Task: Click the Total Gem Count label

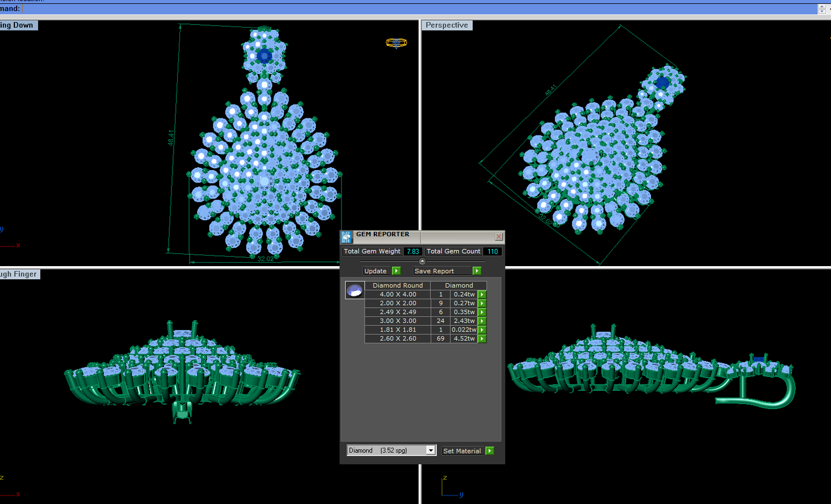Action: coord(453,251)
